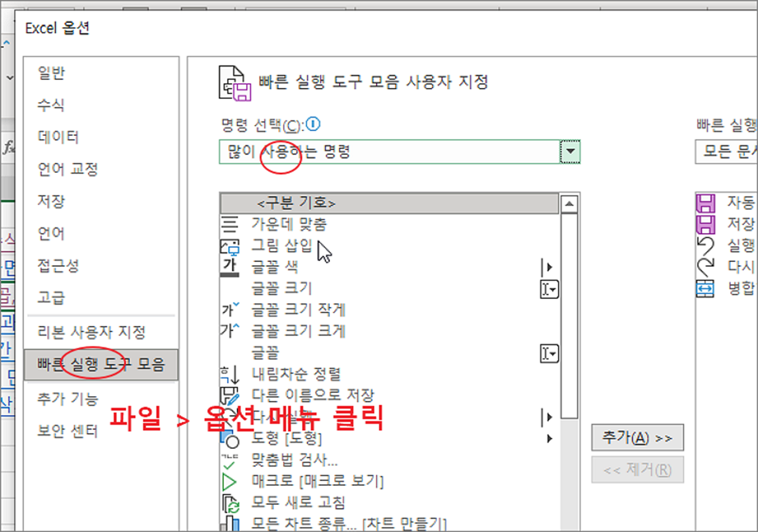758x532 pixels.
Task: Select the 글꼴 list row text
Action: (x=265, y=352)
